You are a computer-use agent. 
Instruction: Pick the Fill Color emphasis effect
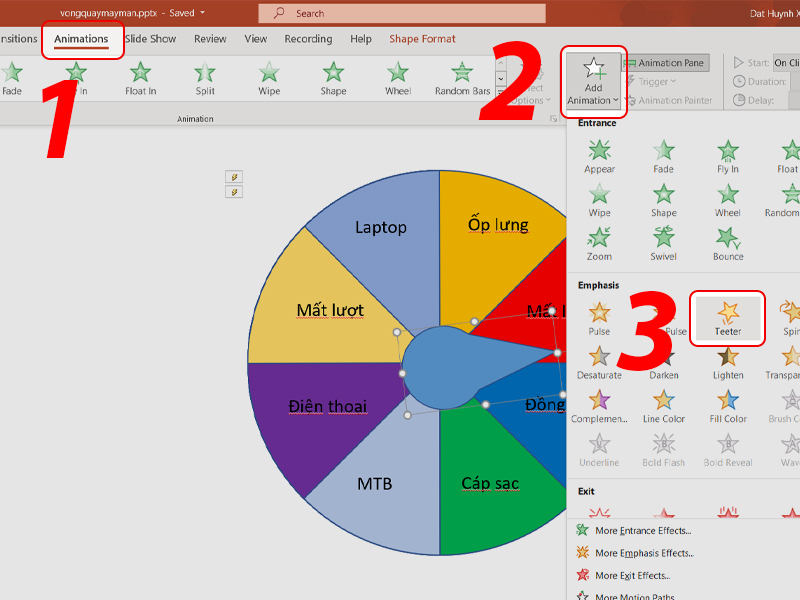pyautogui.click(x=728, y=406)
